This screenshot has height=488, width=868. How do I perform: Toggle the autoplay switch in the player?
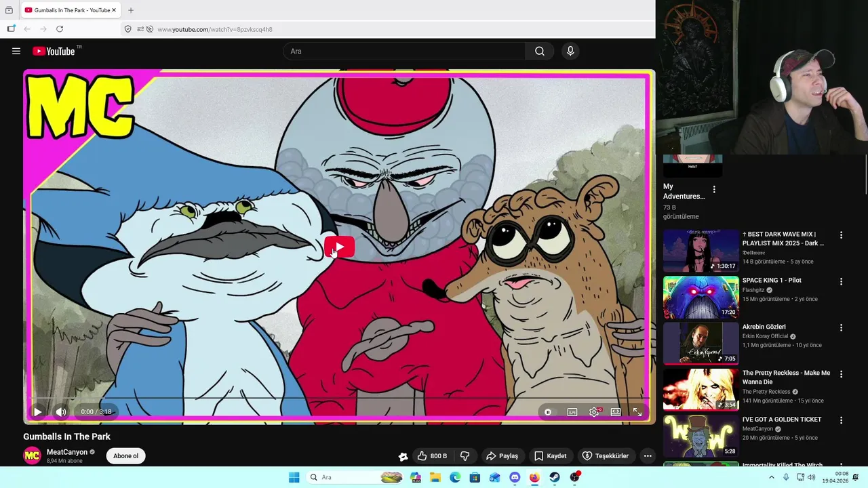click(x=548, y=412)
